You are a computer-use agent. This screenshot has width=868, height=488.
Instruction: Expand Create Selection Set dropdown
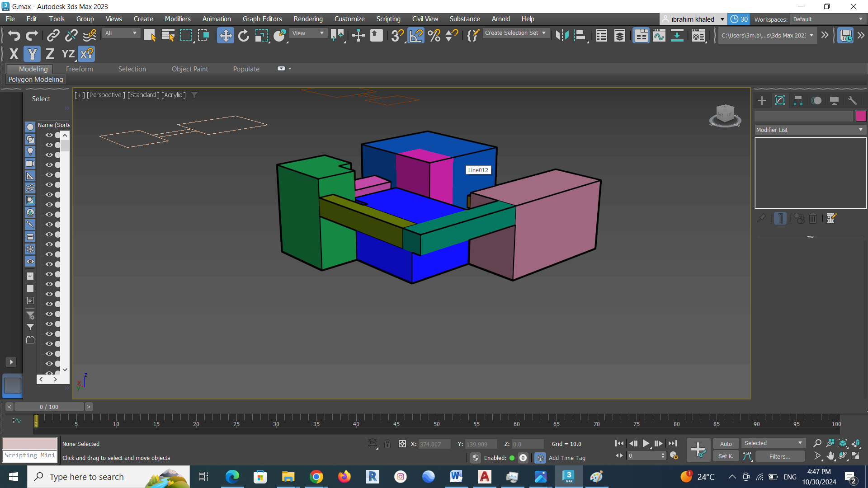(515, 33)
